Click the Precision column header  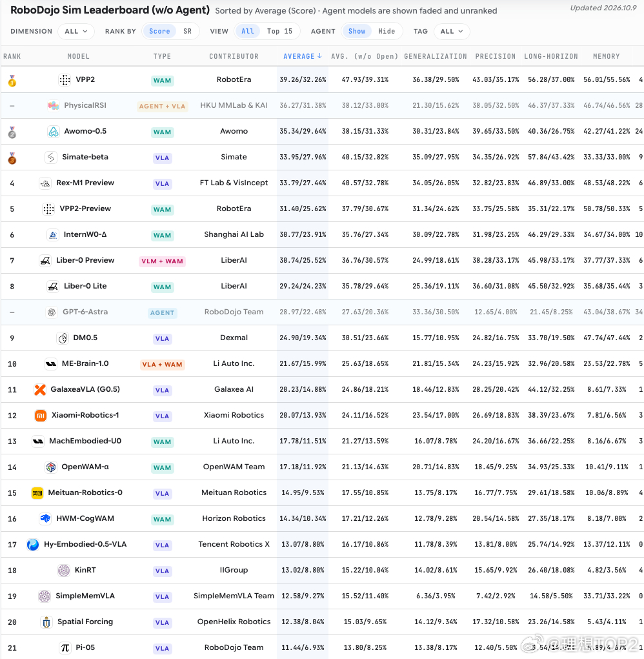[496, 56]
